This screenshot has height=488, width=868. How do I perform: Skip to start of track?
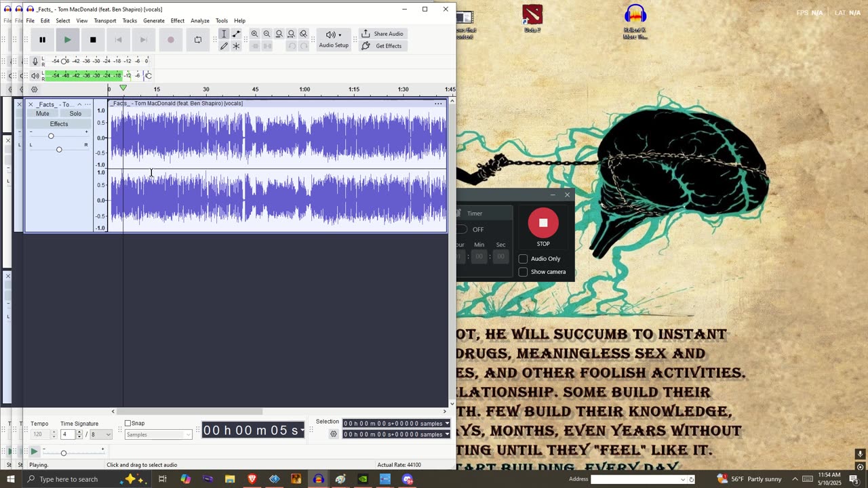[x=118, y=40]
